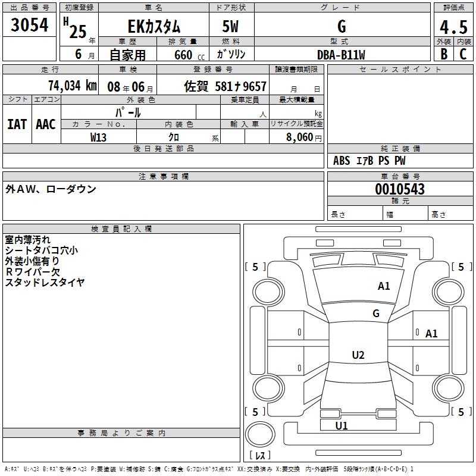Click the lot number 3054
Viewport: 476px width, 476px height.
coord(29,25)
